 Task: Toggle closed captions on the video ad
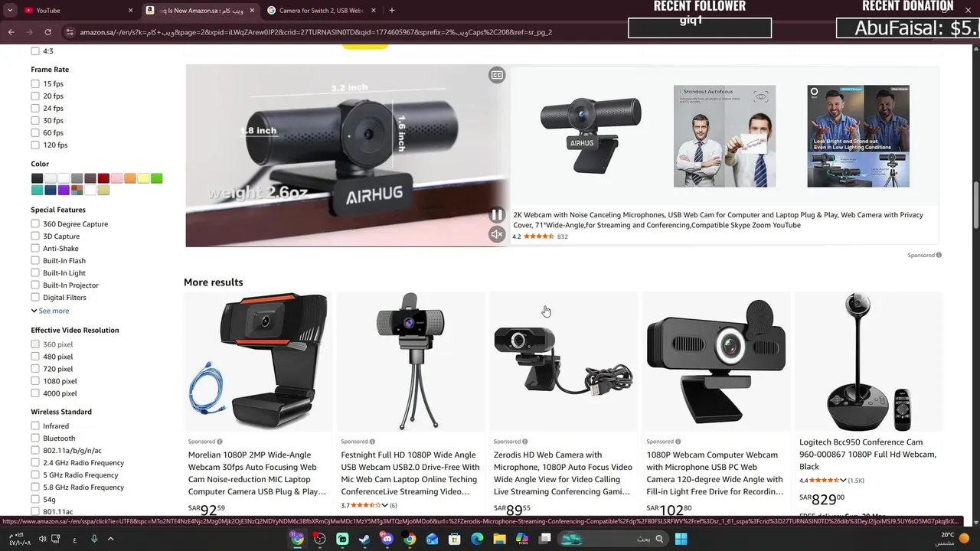(x=497, y=75)
